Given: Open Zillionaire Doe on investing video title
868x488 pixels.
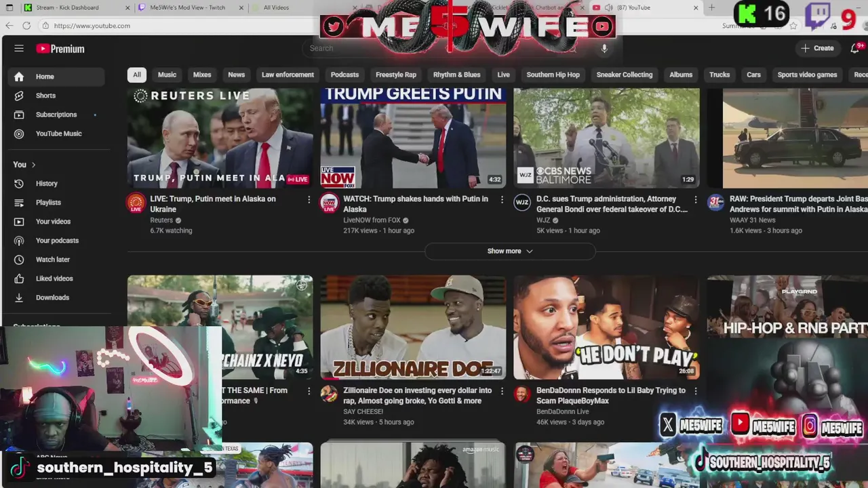Looking at the screenshot, I should (x=418, y=395).
